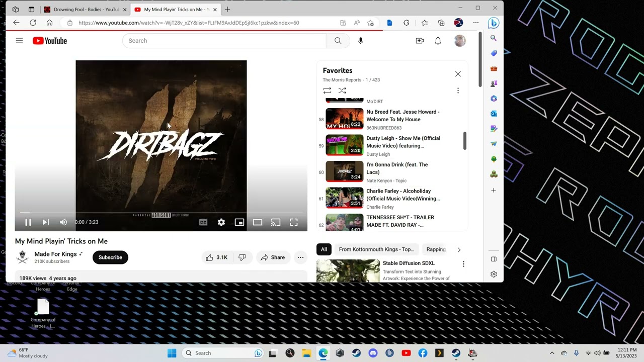644x362 pixels.
Task: Pause the video playback
Action: click(x=28, y=222)
